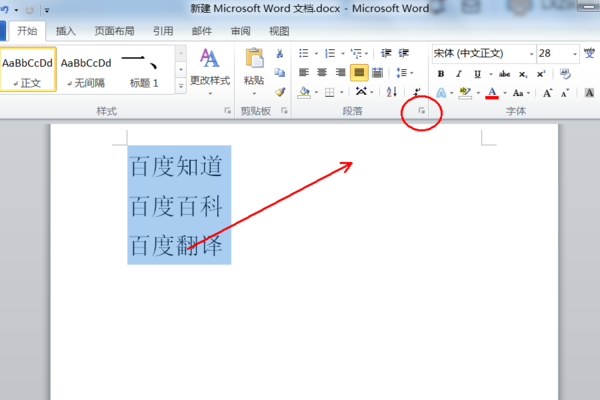The width and height of the screenshot is (600, 400).
Task: Increase paragraph indent
Action: pos(404,53)
